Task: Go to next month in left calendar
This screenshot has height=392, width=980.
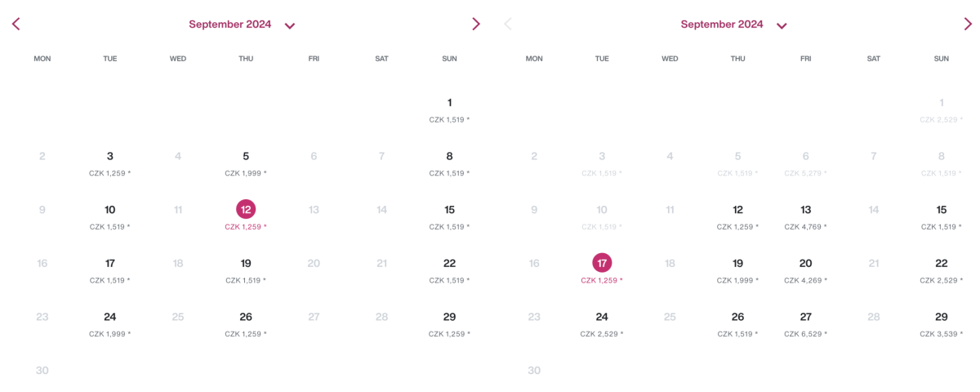Action: click(x=476, y=24)
